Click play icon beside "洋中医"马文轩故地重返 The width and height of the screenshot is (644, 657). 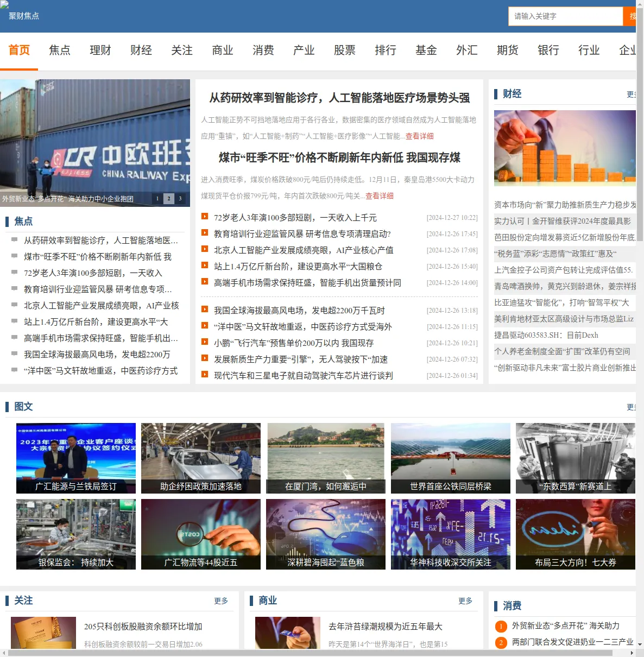(205, 325)
